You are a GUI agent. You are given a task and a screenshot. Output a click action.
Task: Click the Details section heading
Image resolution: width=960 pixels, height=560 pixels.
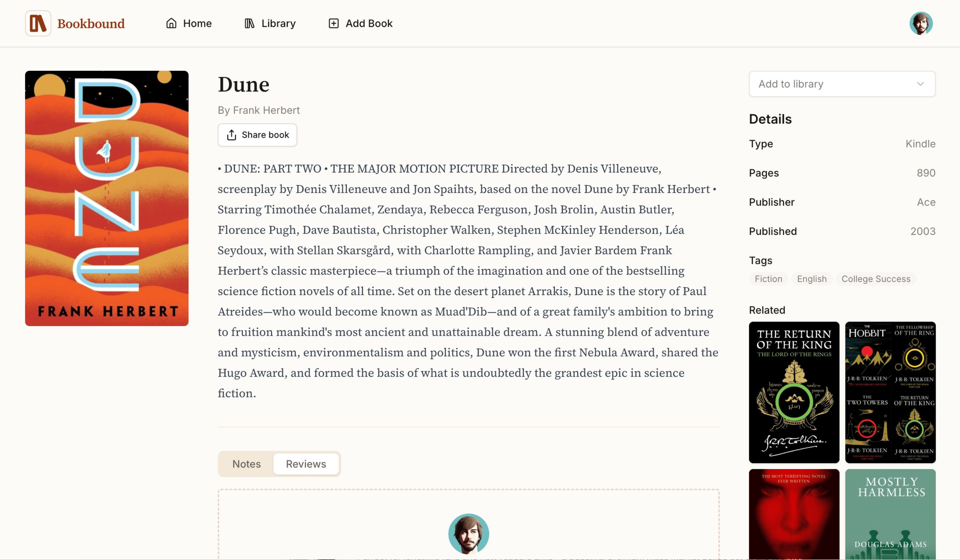[770, 119]
